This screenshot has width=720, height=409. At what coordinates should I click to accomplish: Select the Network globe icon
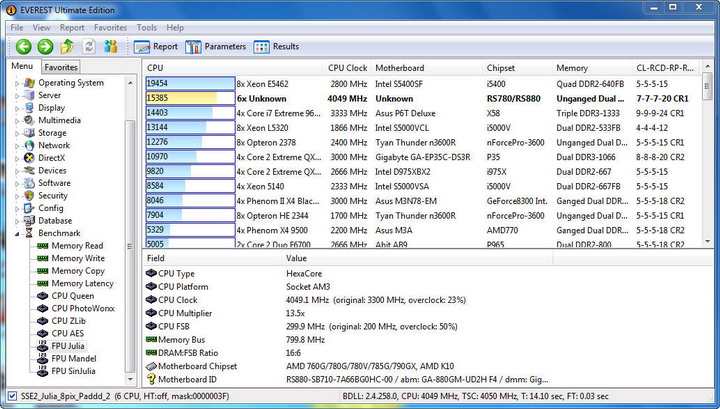[29, 145]
